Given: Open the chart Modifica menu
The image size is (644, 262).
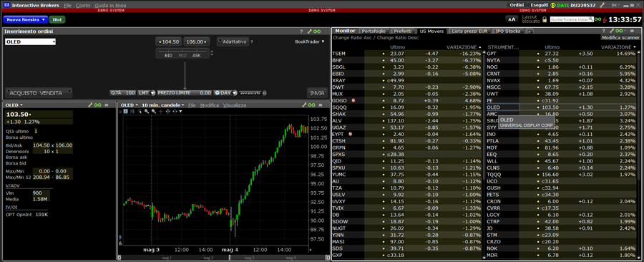Looking at the screenshot, I should tap(210, 105).
